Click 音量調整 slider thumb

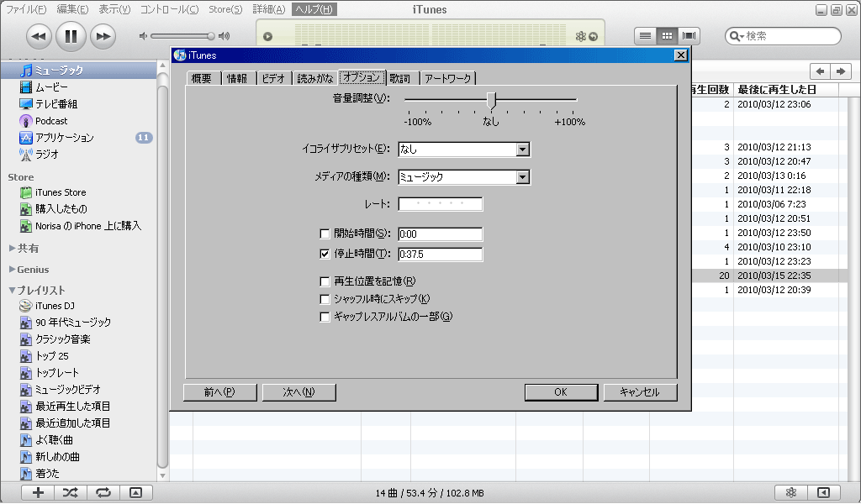tap(491, 100)
